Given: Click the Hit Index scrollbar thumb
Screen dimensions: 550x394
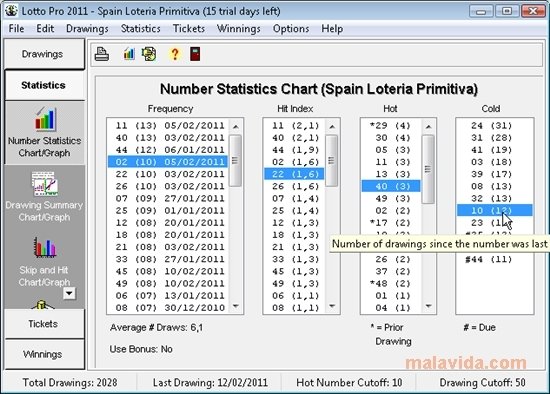Looking at the screenshot, I should click(x=331, y=161).
